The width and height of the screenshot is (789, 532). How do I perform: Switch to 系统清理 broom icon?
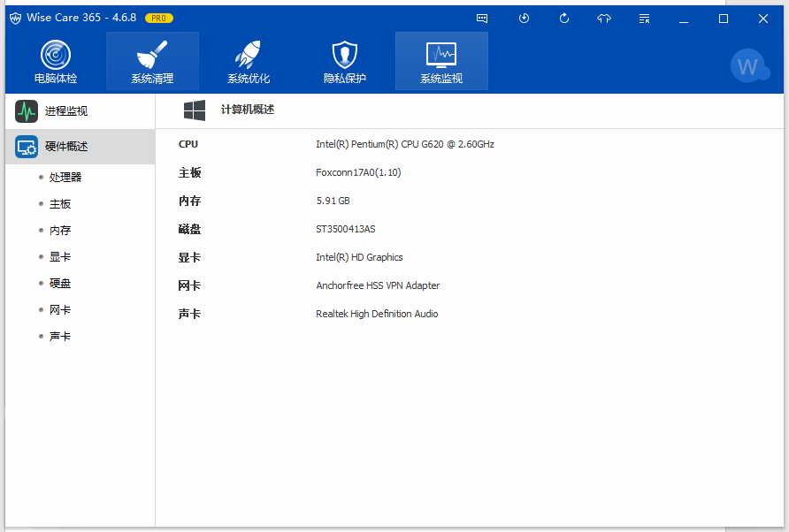point(152,62)
